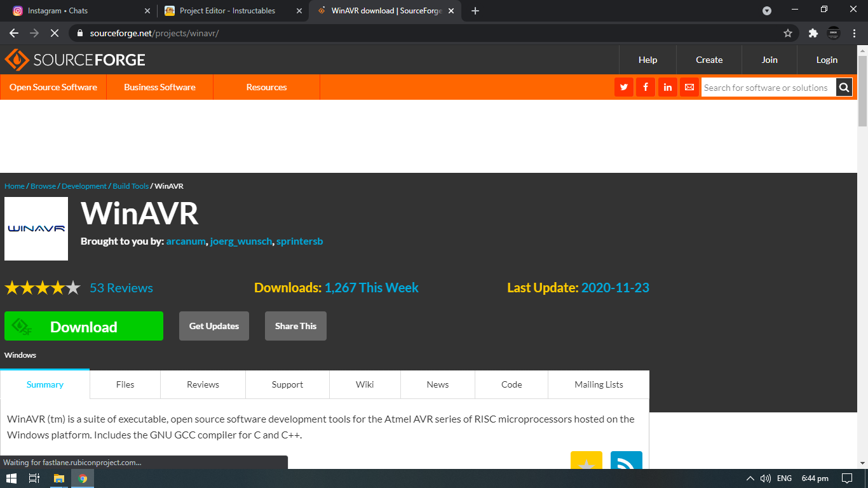This screenshot has width=868, height=488.
Task: Close the Instagram Chats tab
Action: pyautogui.click(x=147, y=11)
